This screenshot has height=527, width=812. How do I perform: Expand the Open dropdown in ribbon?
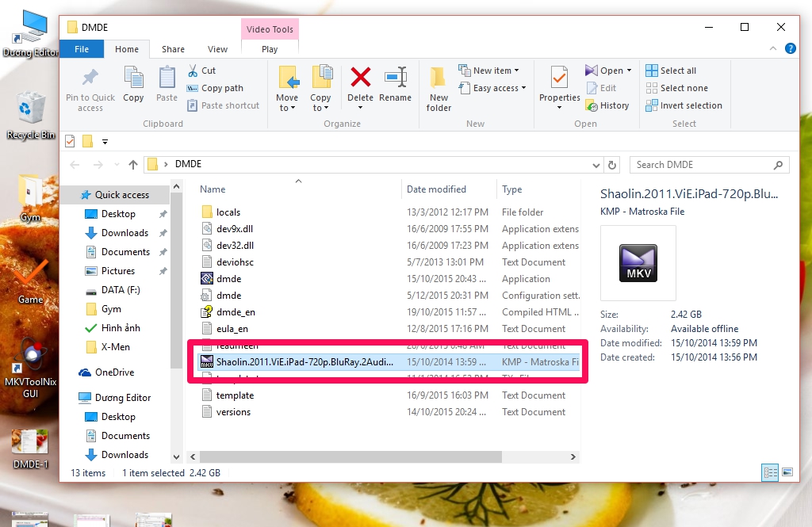[x=608, y=71]
